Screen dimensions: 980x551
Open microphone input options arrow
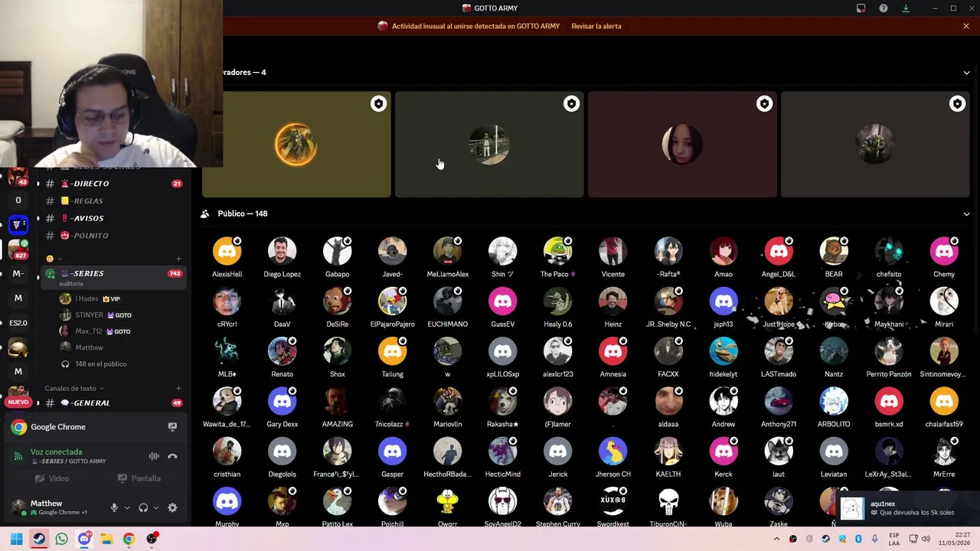127,507
